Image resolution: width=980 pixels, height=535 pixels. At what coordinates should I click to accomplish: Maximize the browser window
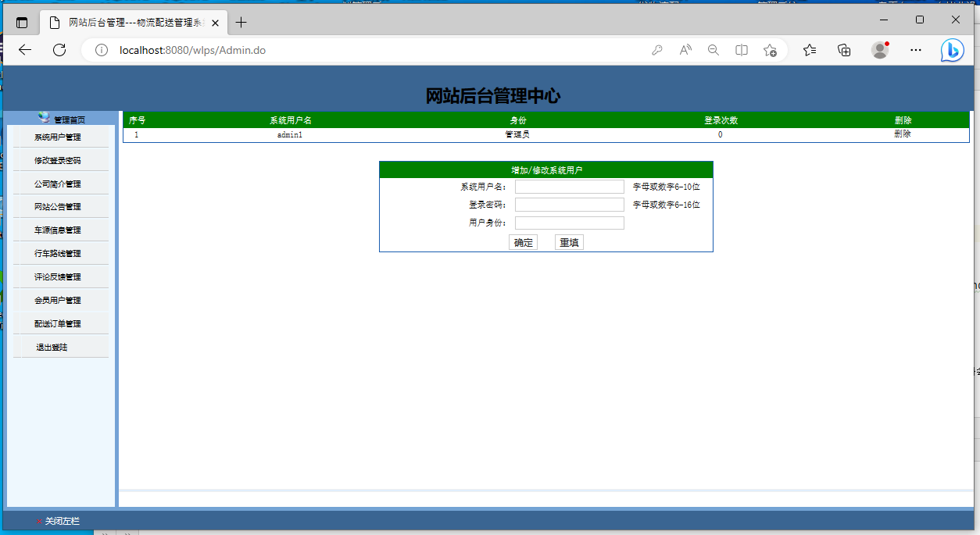point(920,20)
